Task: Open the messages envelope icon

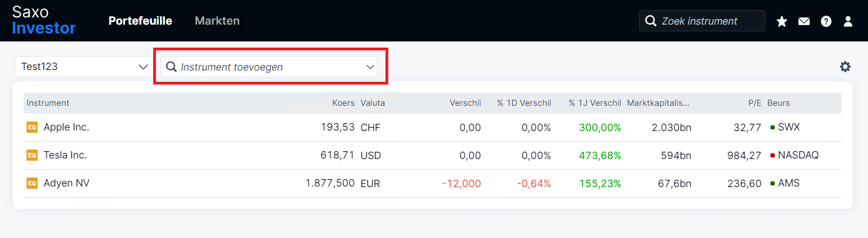Action: pyautogui.click(x=804, y=21)
